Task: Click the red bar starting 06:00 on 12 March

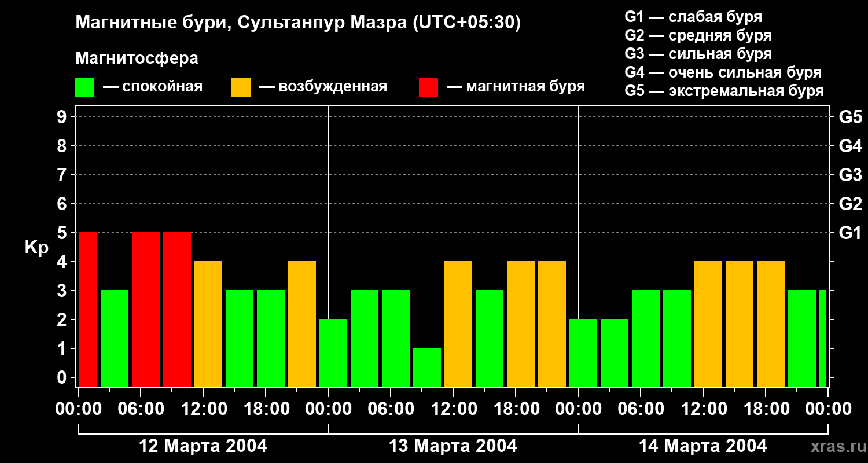Action: [x=146, y=309]
